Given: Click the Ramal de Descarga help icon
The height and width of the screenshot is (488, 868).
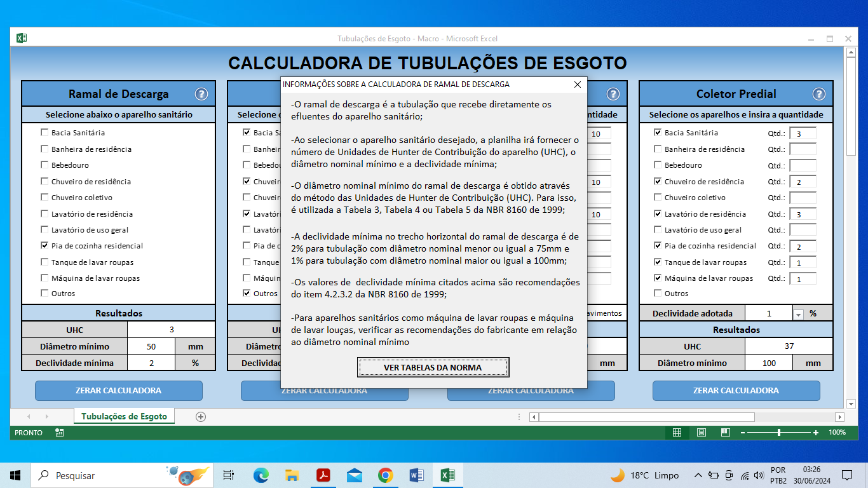Looking at the screenshot, I should (x=201, y=94).
